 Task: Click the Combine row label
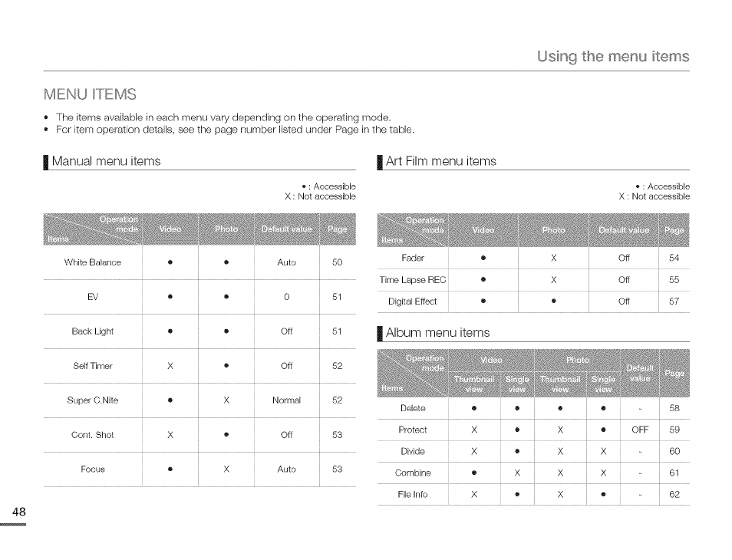(413, 473)
